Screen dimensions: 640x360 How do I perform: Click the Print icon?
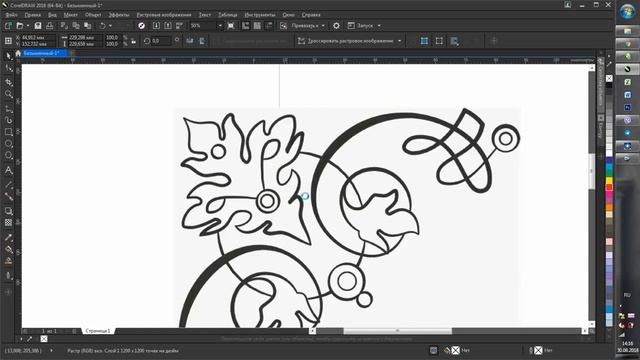[49, 26]
